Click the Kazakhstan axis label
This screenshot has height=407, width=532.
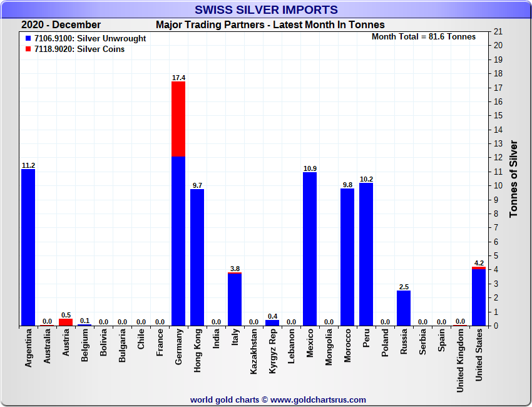(253, 352)
